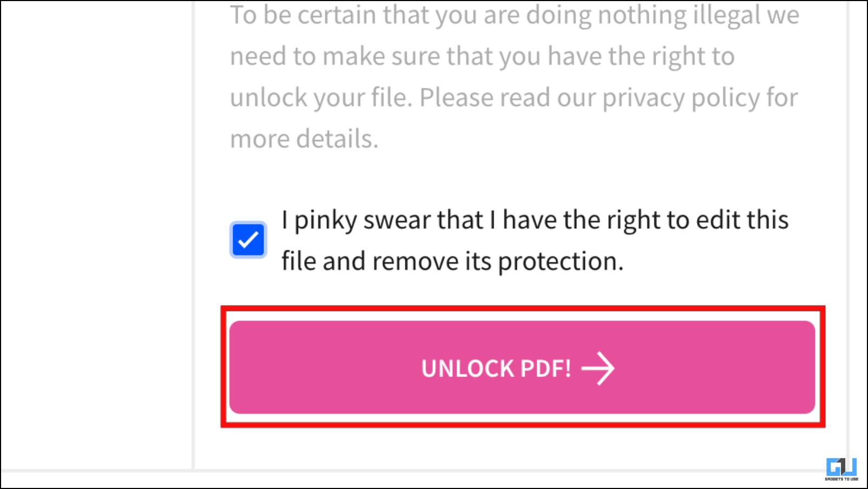Click the arrow icon inside Unlock PDF button
The image size is (868, 489).
tap(598, 368)
